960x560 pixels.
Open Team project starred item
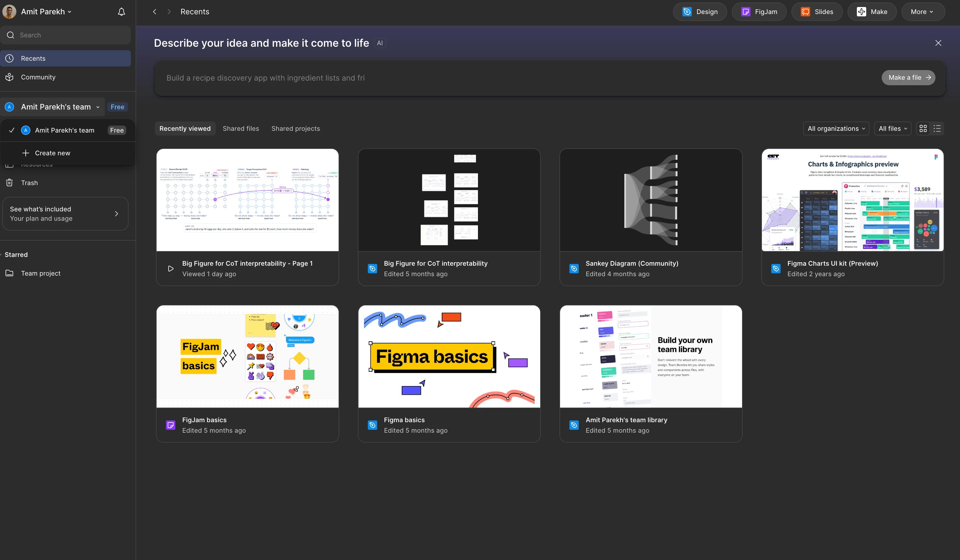pyautogui.click(x=65, y=273)
